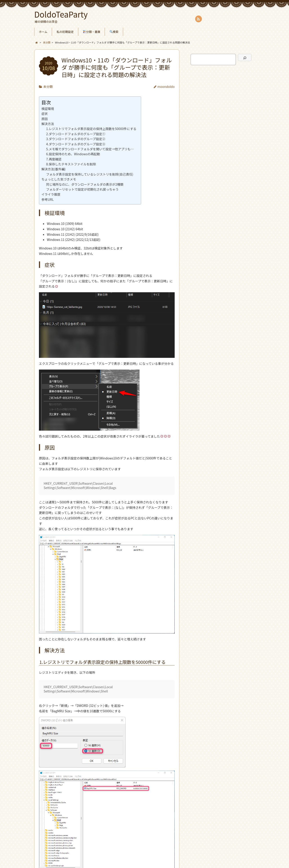
Task: Open TOC entry フォルダーリセットで設定が初期化され戻っちゃう
Action: tap(82, 189)
